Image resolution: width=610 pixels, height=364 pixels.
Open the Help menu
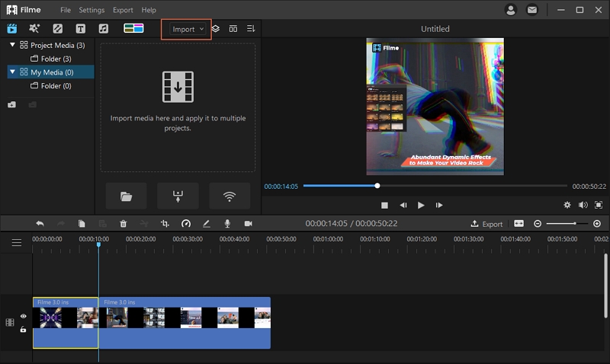click(149, 10)
